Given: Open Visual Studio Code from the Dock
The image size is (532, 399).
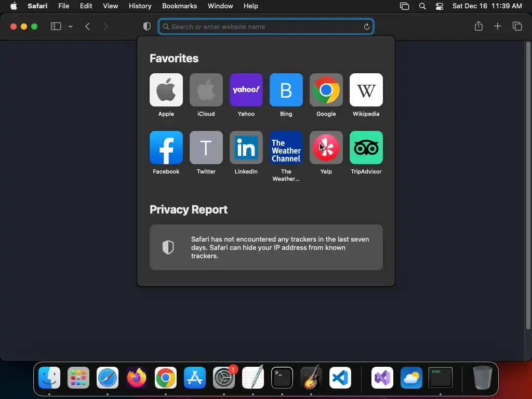Looking at the screenshot, I should [340, 378].
